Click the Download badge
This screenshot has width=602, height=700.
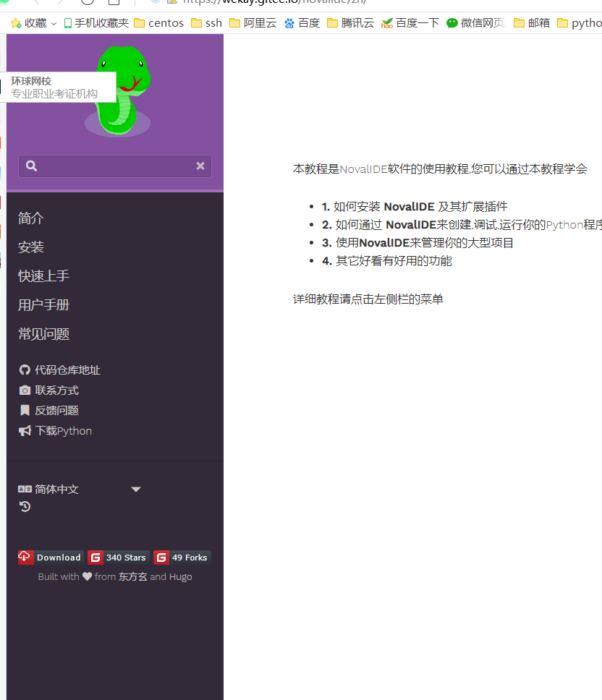click(x=51, y=558)
